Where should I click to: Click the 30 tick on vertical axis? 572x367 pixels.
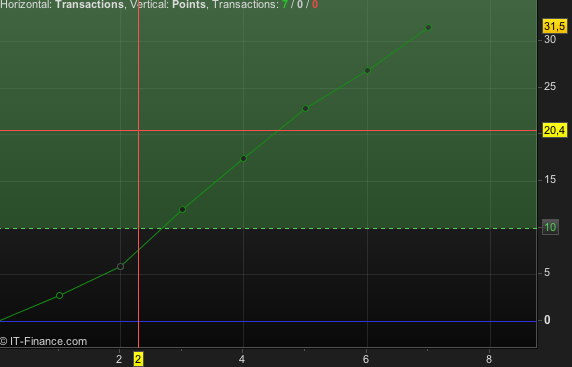[x=550, y=39]
